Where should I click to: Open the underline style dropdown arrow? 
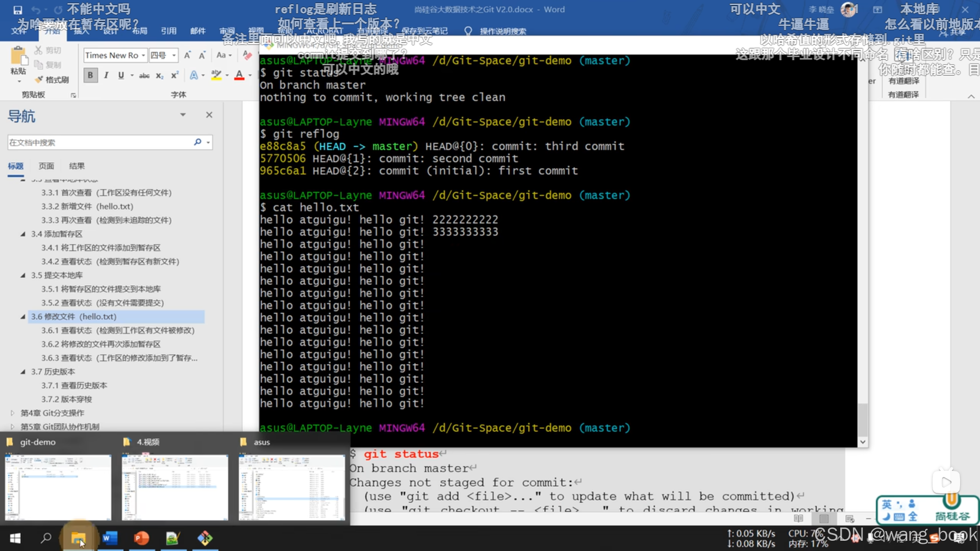point(132,76)
